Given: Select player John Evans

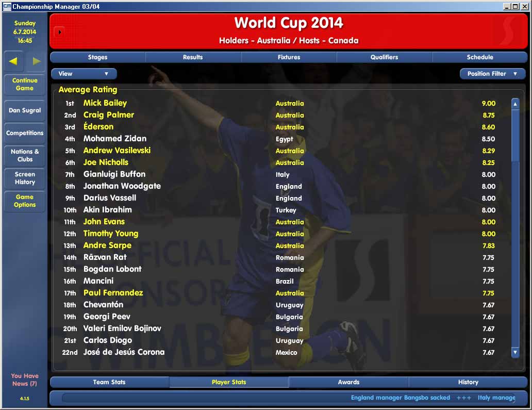Looking at the screenshot, I should point(104,222).
